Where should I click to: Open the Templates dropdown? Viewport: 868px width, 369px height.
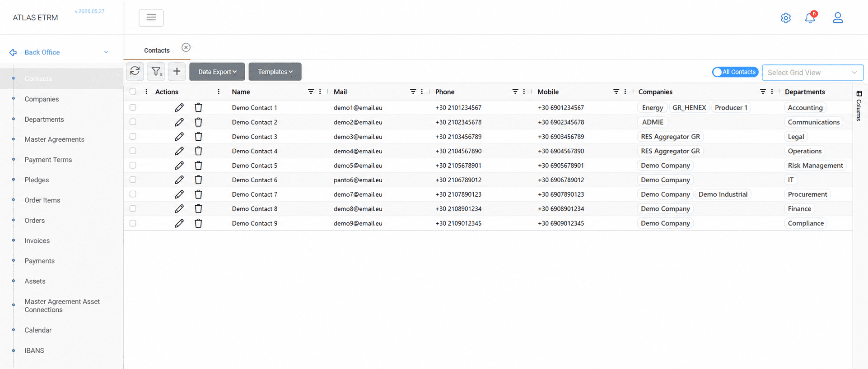point(275,72)
